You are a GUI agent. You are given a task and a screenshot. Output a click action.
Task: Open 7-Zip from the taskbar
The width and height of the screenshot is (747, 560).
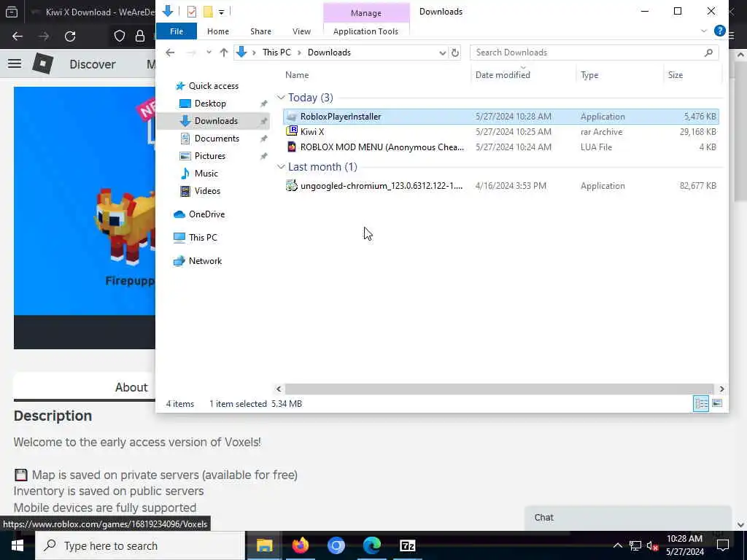[407, 545]
